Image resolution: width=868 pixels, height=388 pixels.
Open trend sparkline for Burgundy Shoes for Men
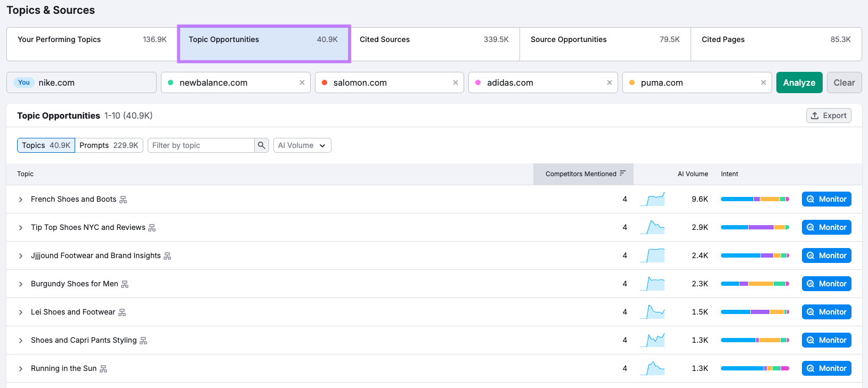tap(652, 284)
